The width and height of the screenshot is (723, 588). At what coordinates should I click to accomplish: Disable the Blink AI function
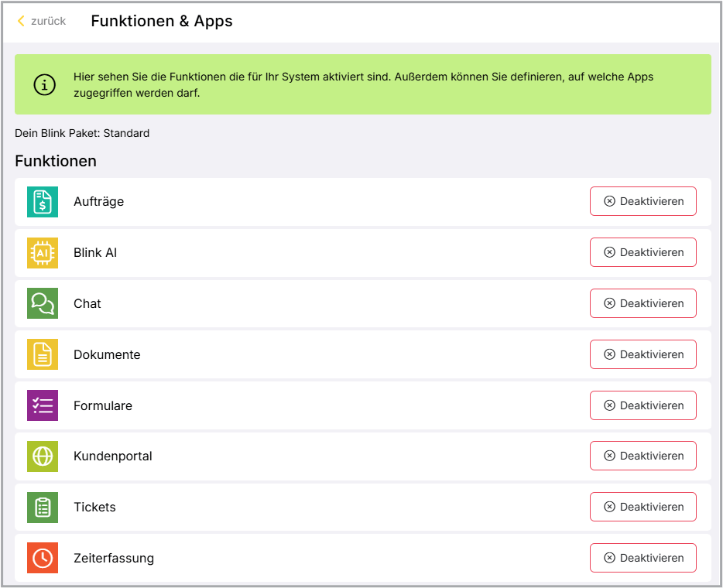click(643, 252)
